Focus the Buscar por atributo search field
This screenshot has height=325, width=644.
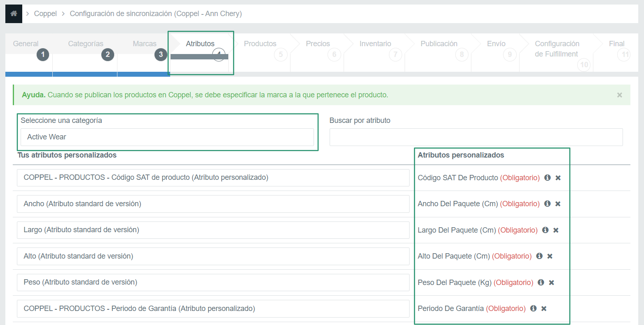(x=476, y=137)
